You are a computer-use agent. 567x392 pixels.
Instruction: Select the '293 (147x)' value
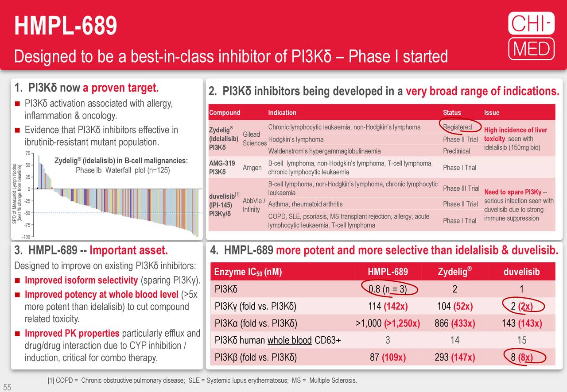click(x=454, y=357)
